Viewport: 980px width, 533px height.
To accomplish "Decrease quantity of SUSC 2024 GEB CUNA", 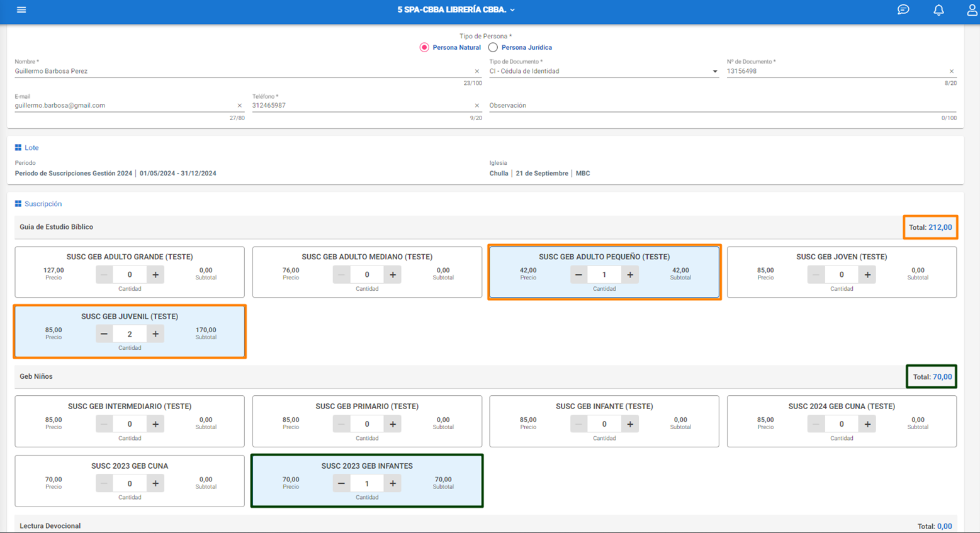I will tap(816, 424).
